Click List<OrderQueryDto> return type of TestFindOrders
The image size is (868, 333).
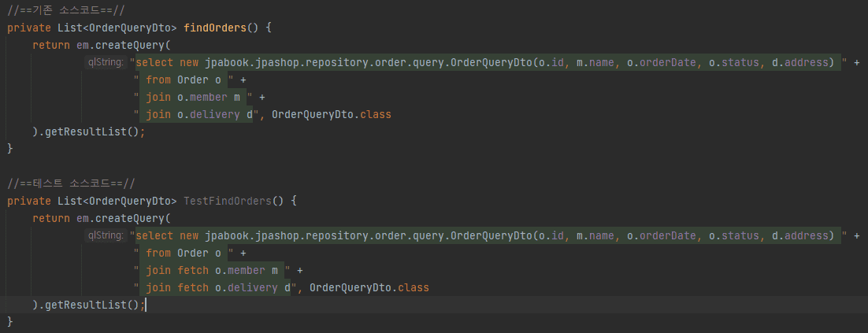[x=117, y=201]
